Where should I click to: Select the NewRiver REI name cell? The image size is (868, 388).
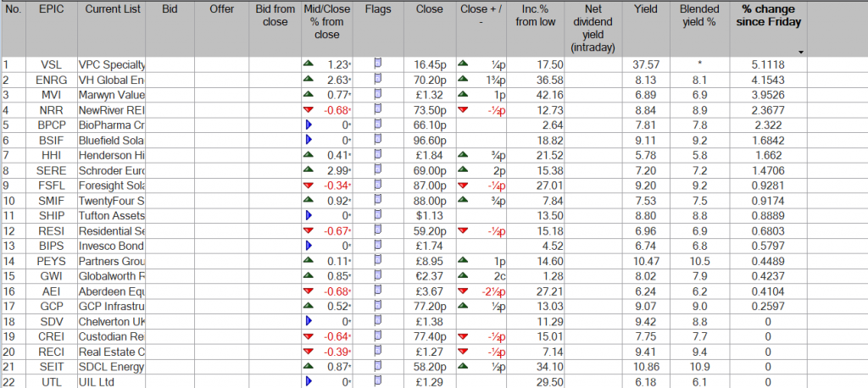tap(111, 109)
